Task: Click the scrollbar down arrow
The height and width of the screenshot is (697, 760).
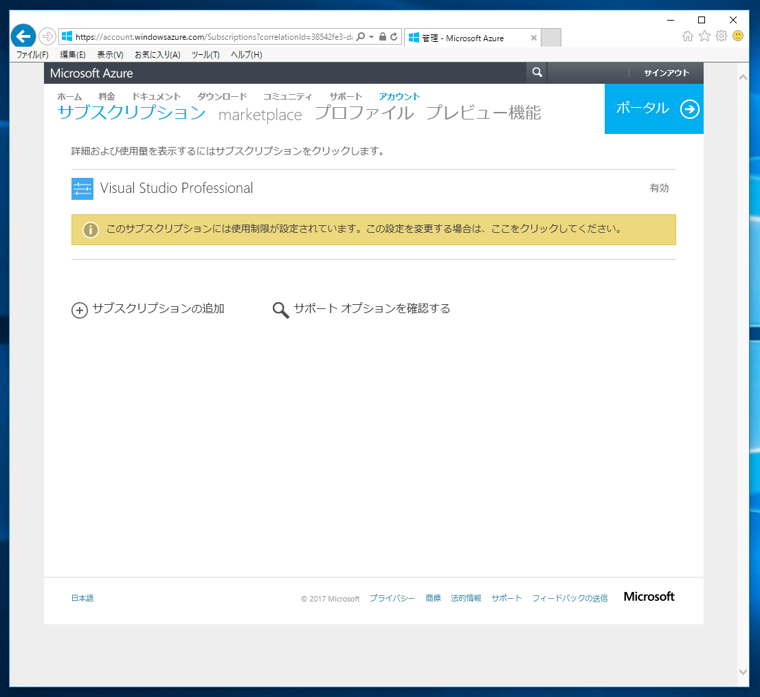Action: 743,672
